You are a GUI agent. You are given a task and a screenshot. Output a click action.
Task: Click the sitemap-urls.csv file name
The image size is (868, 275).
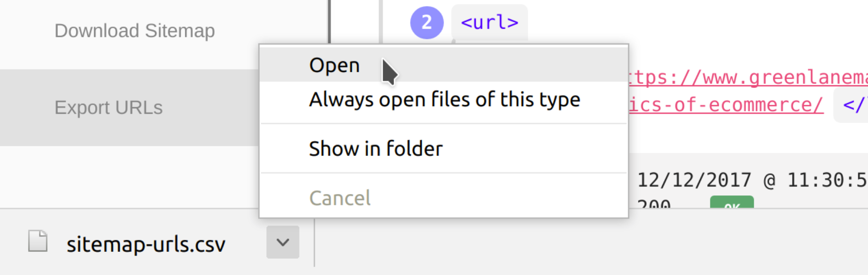click(x=146, y=244)
